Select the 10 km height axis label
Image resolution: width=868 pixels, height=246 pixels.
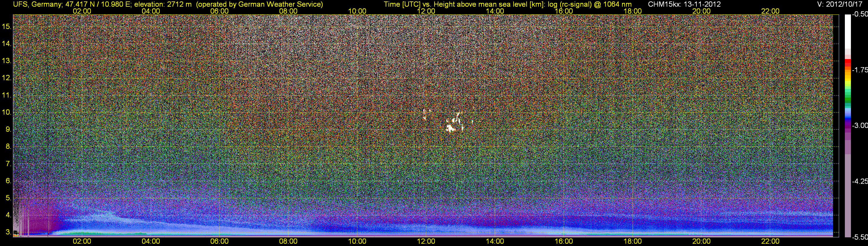coord(6,112)
